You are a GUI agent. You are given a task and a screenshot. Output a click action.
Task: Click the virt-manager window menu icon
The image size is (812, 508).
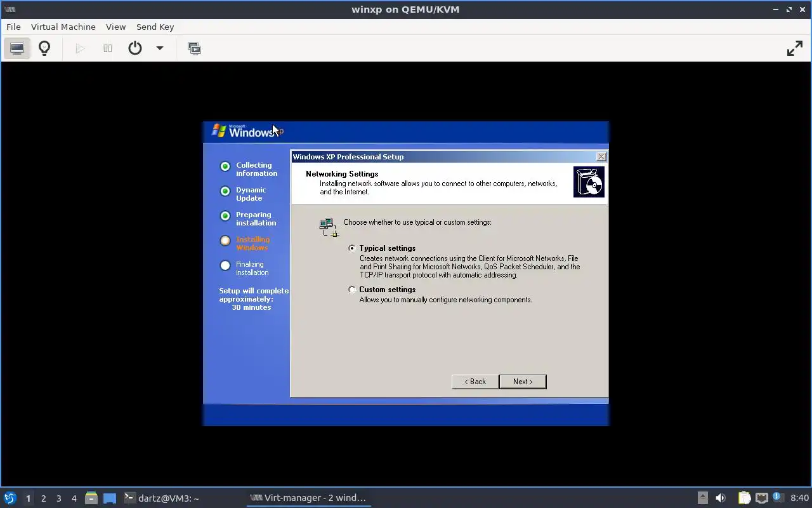(x=10, y=10)
